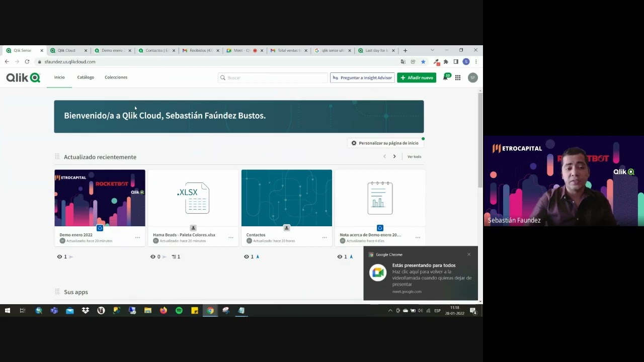The image size is (644, 362).
Task: Click the drag handle beside Sus apps
Action: tap(57, 292)
